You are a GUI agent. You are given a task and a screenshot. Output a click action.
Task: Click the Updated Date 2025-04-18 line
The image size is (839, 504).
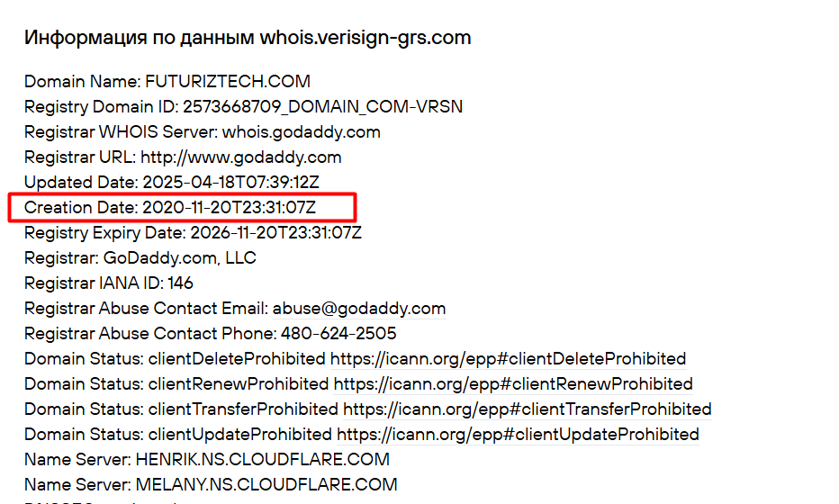(172, 183)
